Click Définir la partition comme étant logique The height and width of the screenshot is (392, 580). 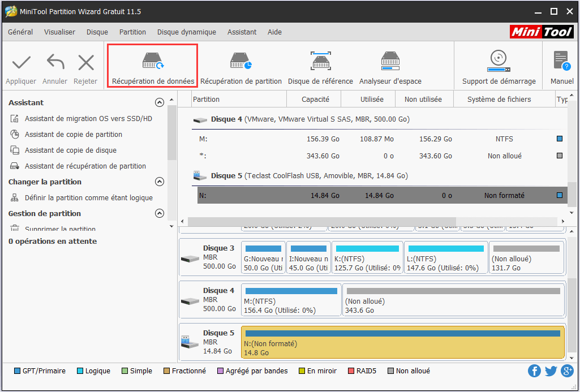pyautogui.click(x=89, y=198)
